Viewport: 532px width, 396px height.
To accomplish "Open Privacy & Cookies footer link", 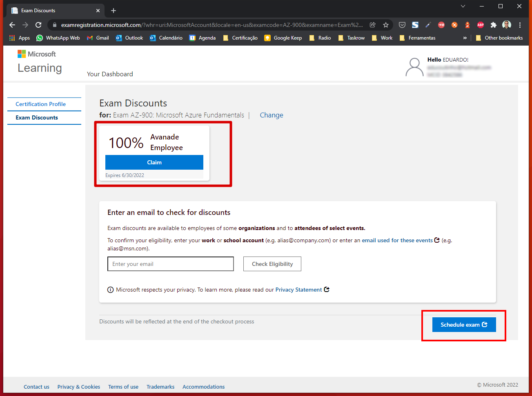I will pos(79,387).
